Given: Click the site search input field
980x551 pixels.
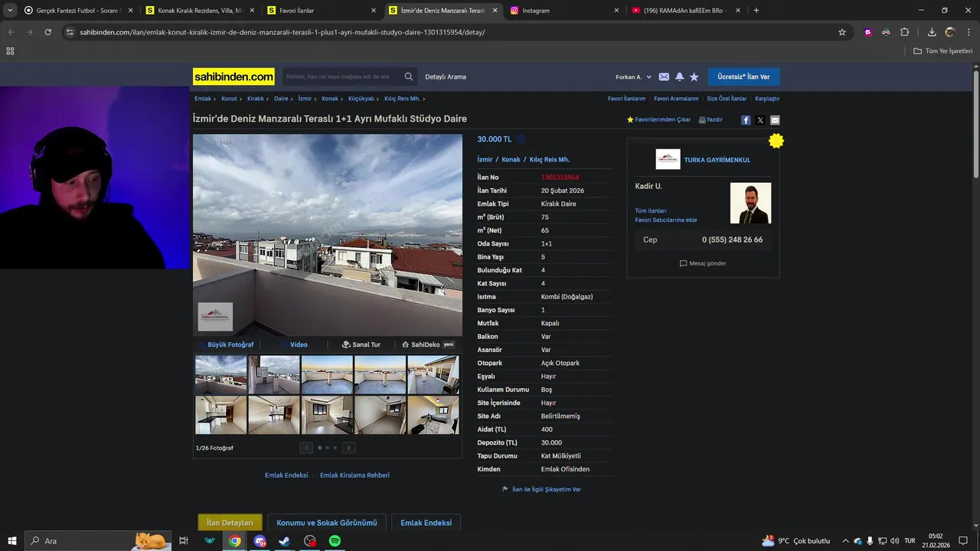Looking at the screenshot, I should [x=341, y=77].
